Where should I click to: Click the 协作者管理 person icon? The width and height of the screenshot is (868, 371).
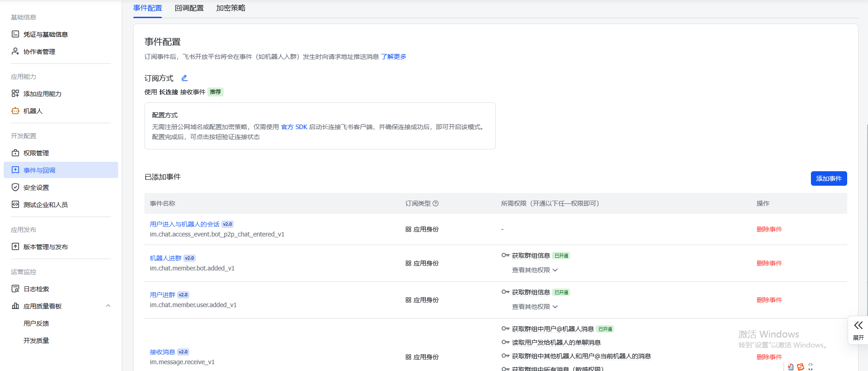[x=15, y=51]
